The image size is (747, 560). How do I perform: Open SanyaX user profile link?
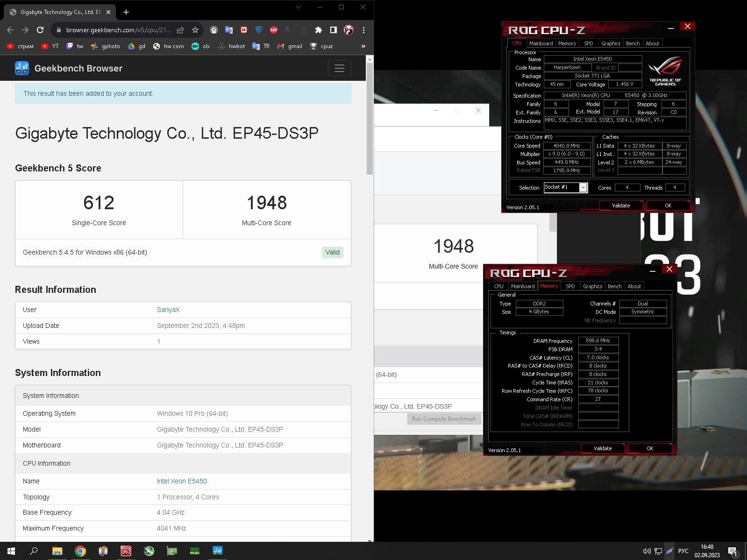click(168, 310)
